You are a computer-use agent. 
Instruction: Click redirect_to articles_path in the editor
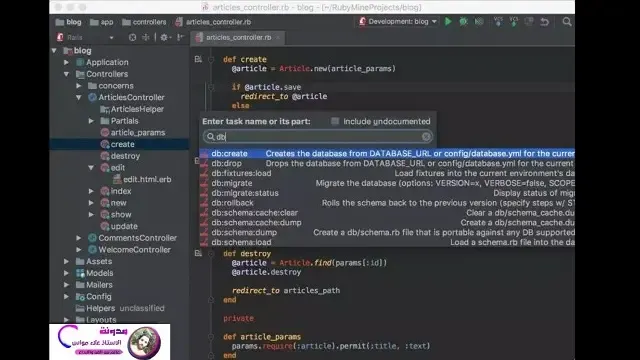pos(286,291)
